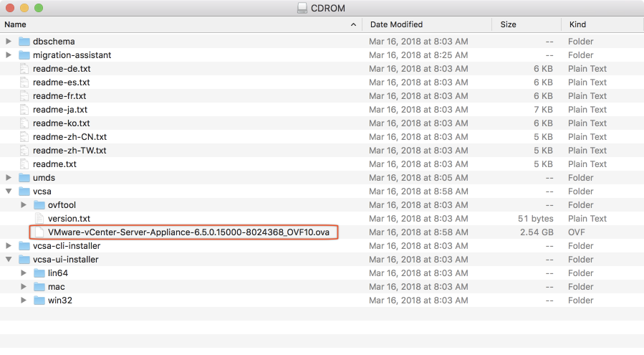Viewport: 644px width, 355px height.
Task: Collapse the vcsa folder
Action: tap(9, 191)
